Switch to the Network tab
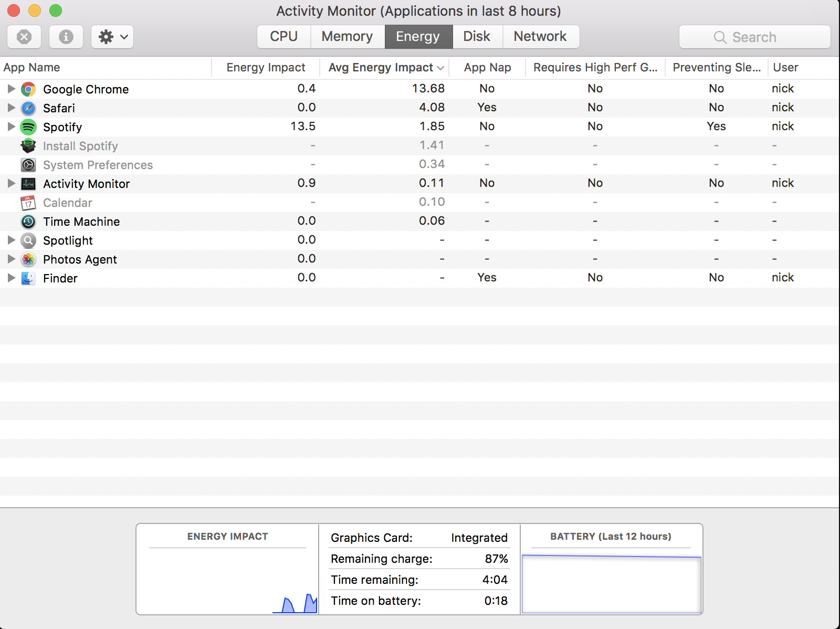Screen dimensions: 840x629 pos(541,37)
